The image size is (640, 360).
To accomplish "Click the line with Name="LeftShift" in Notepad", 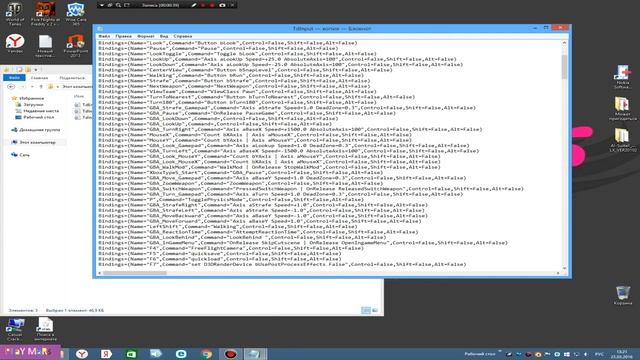I will coord(228,226).
